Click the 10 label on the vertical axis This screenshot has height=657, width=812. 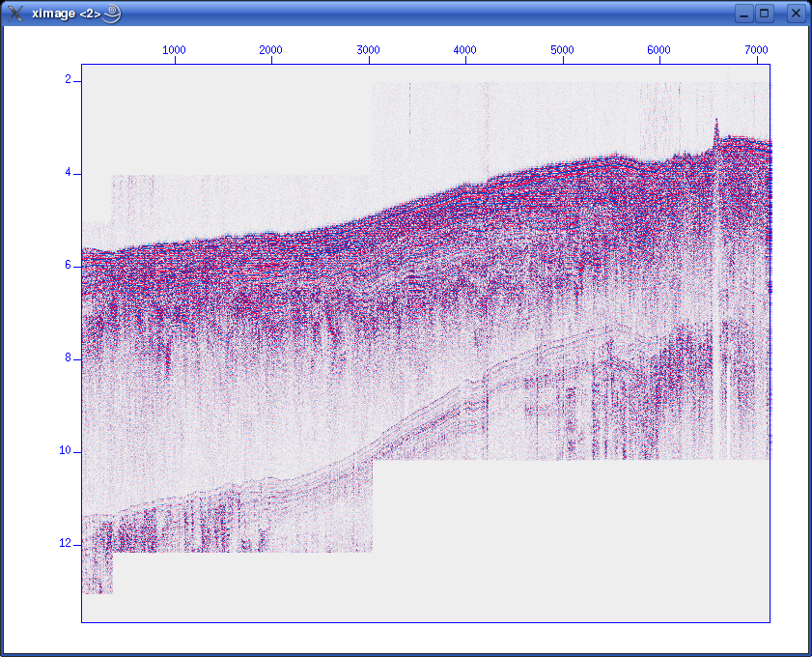pyautogui.click(x=65, y=451)
